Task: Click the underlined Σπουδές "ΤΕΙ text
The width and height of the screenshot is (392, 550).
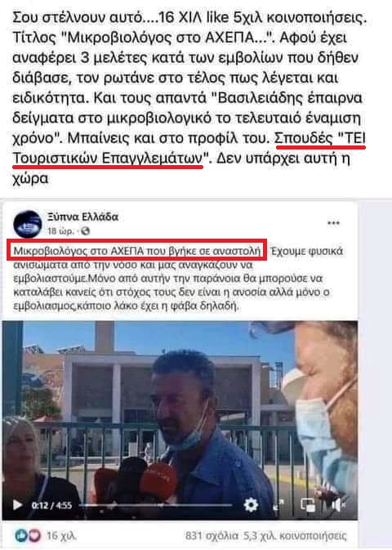Action: (x=320, y=139)
